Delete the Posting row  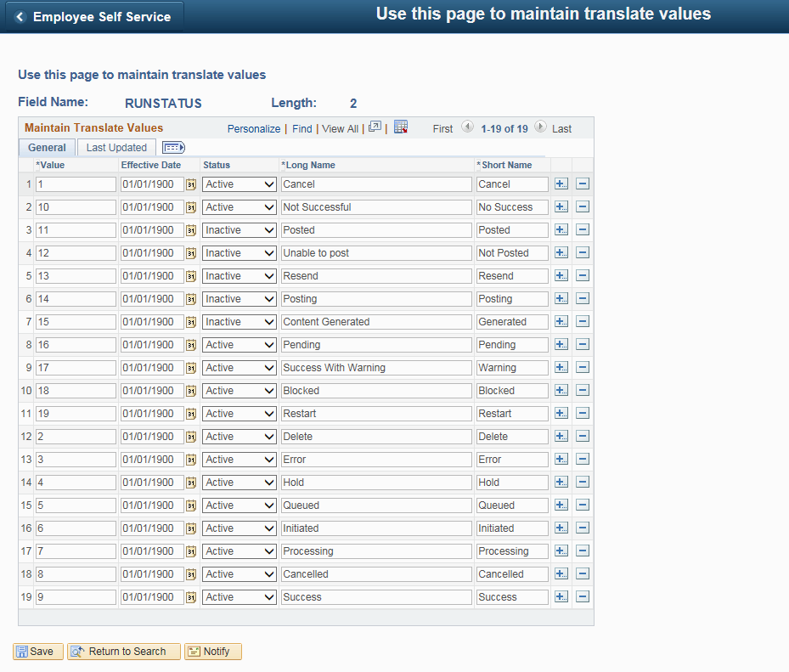pos(582,299)
